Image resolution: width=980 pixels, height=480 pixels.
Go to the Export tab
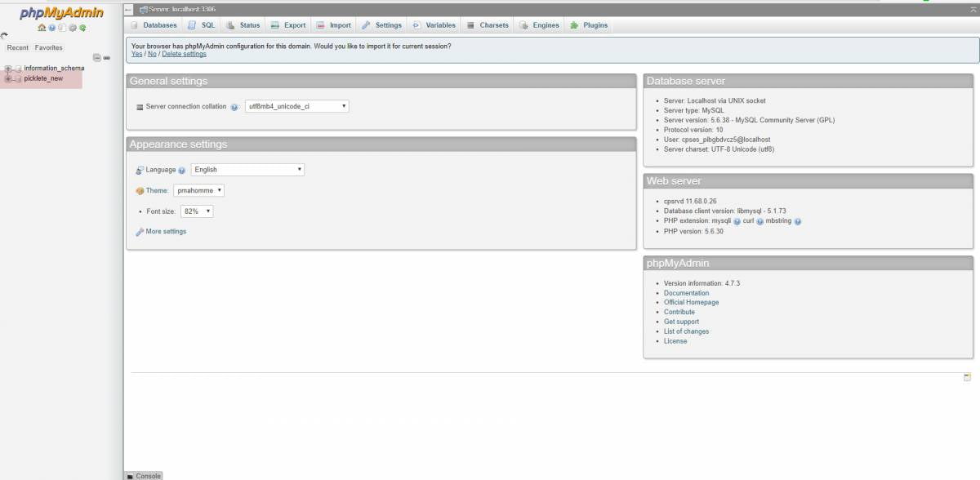(288, 25)
